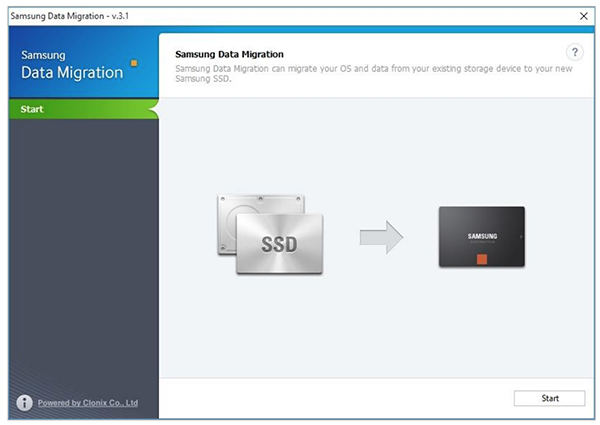Close the Samsung Data Migration window
This screenshot has width=600, height=425.
(x=584, y=16)
